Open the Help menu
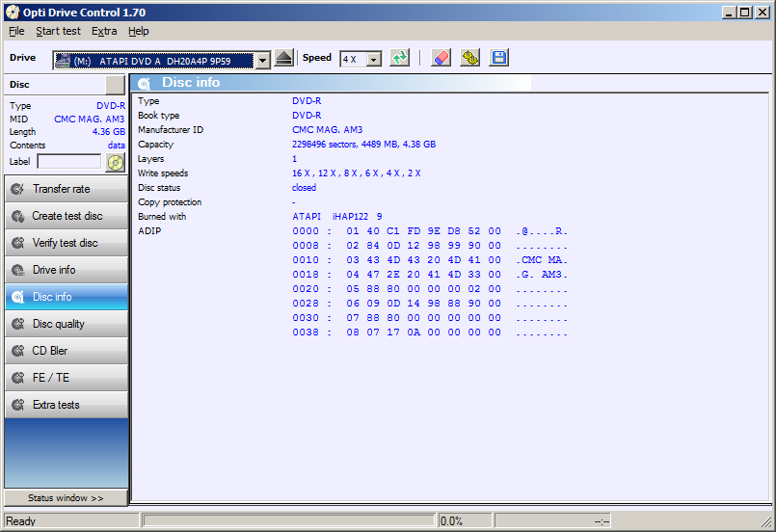Screen dimensions: 776x532 pyautogui.click(x=139, y=31)
